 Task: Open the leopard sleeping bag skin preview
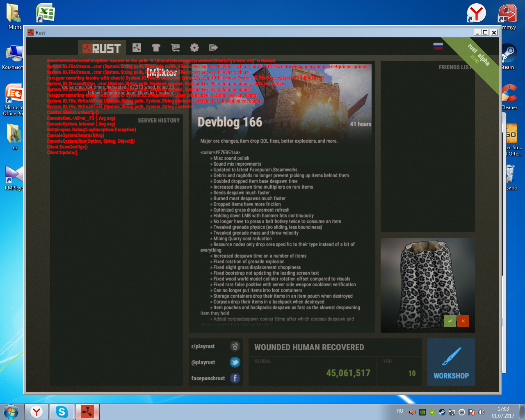427,285
